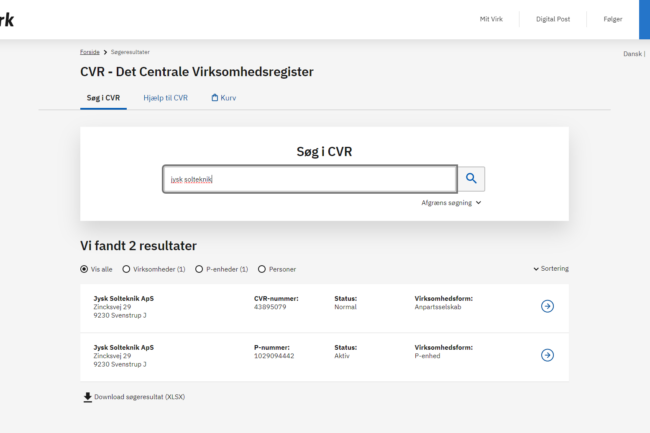Switch to the Hjælp til CVR tab

(x=165, y=98)
